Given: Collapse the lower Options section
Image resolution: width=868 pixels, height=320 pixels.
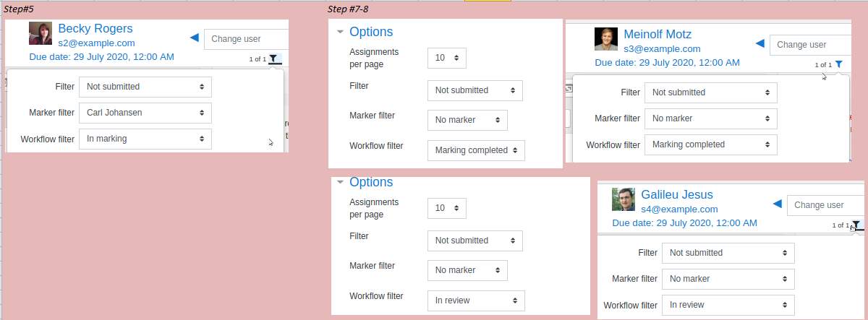Looking at the screenshot, I should click(340, 182).
